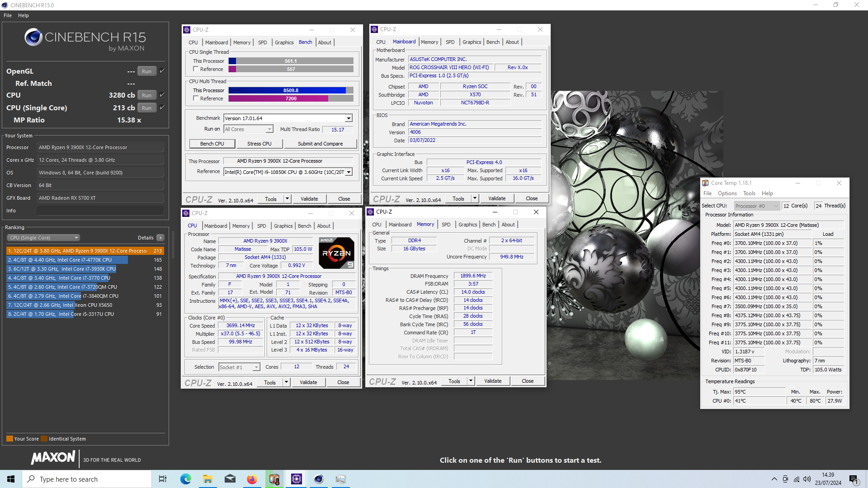Run the CPU (Single Core) test
This screenshot has width=868, height=488.
click(146, 108)
